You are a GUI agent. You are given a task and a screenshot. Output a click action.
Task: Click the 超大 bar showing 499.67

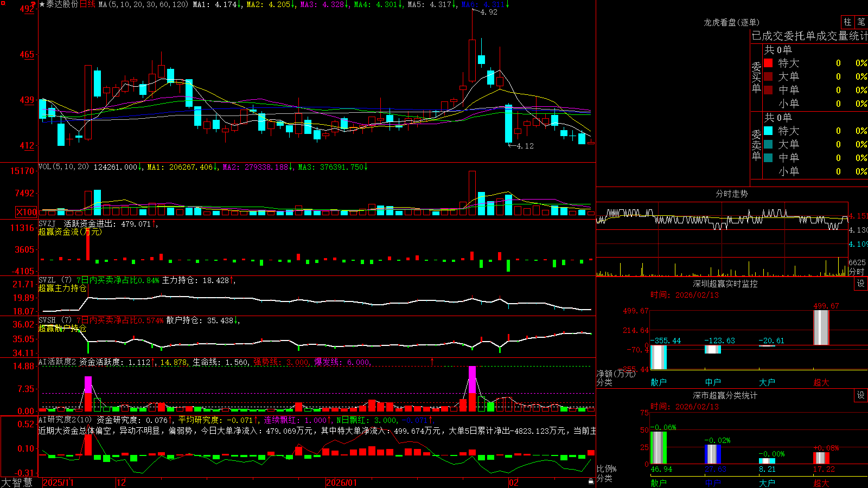pos(821,328)
